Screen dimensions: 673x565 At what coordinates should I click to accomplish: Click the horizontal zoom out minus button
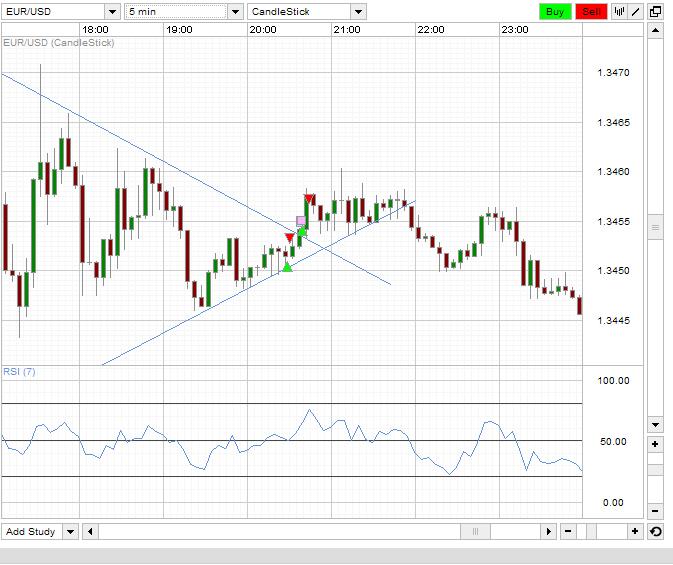[568, 532]
